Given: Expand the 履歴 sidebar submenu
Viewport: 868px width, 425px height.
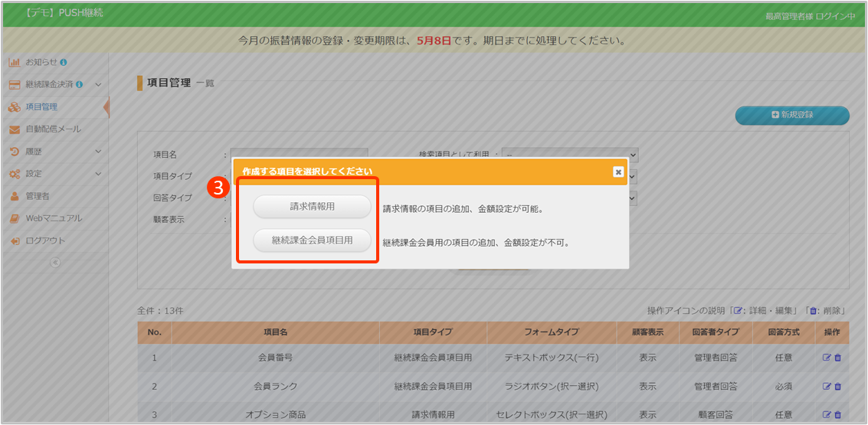Looking at the screenshot, I should point(98,152).
